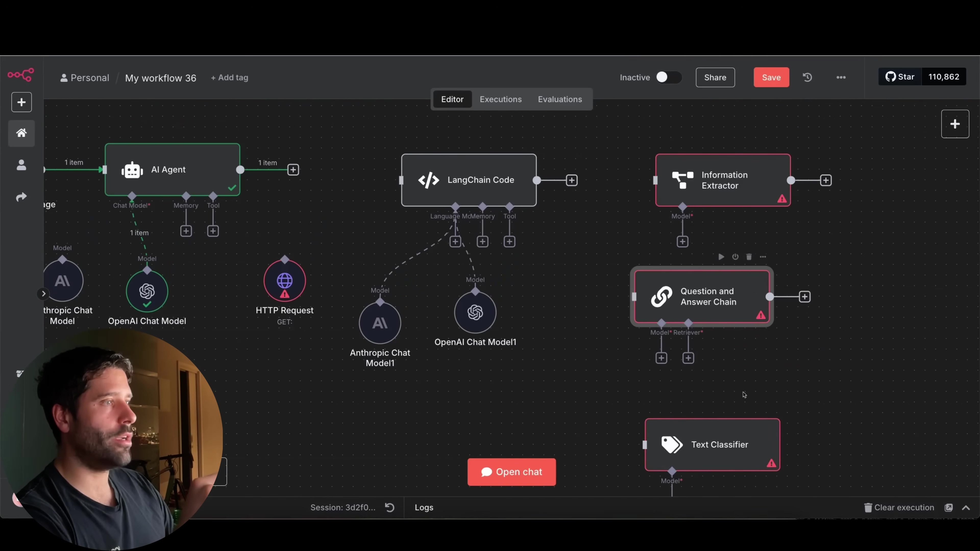Add node after LangChain Code output
Viewport: 980px width, 551px height.
point(571,180)
